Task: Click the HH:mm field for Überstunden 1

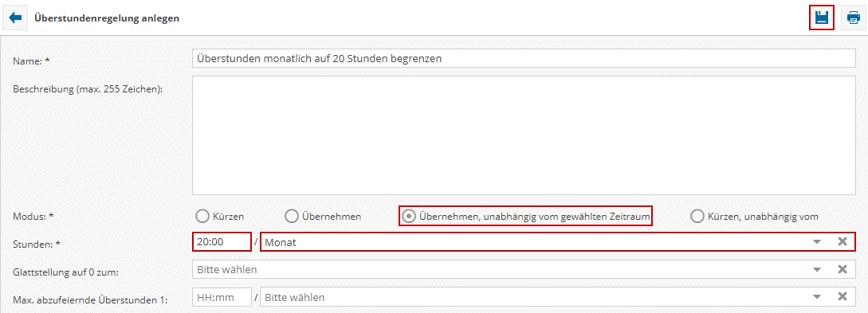Action: tap(222, 297)
